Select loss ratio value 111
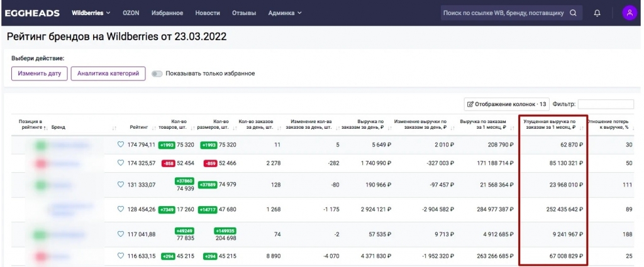 (x=627, y=185)
